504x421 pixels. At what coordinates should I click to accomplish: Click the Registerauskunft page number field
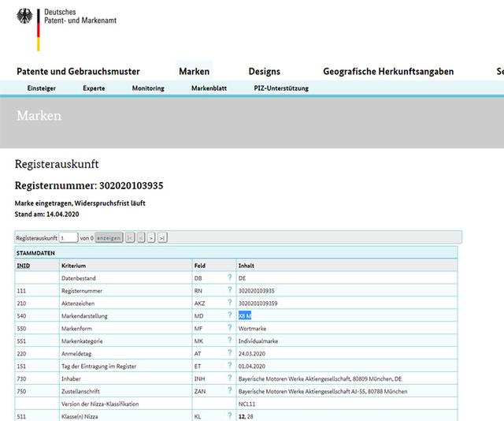69,237
